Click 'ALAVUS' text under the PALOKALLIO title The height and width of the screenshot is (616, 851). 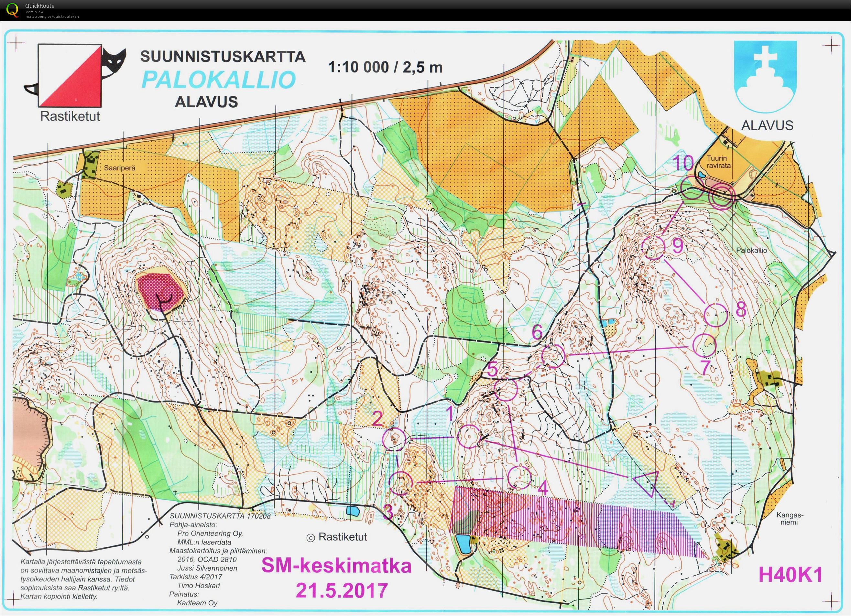click(206, 102)
